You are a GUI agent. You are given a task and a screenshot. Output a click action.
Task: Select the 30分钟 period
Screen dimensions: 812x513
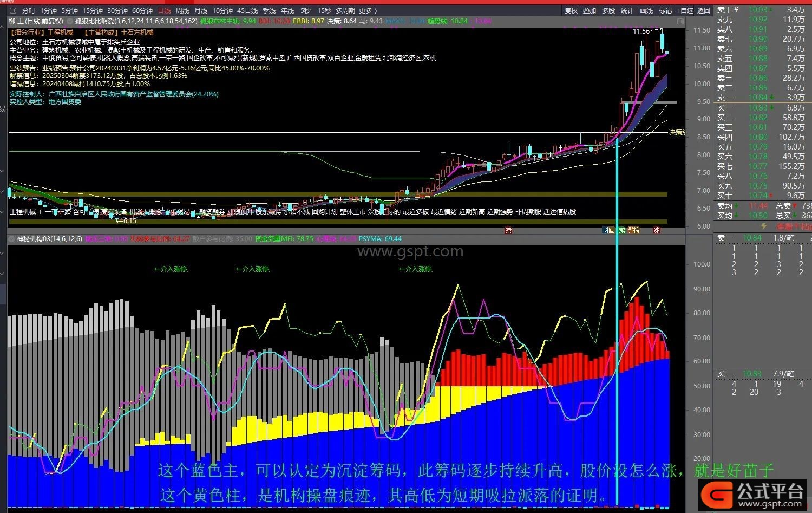click(117, 10)
